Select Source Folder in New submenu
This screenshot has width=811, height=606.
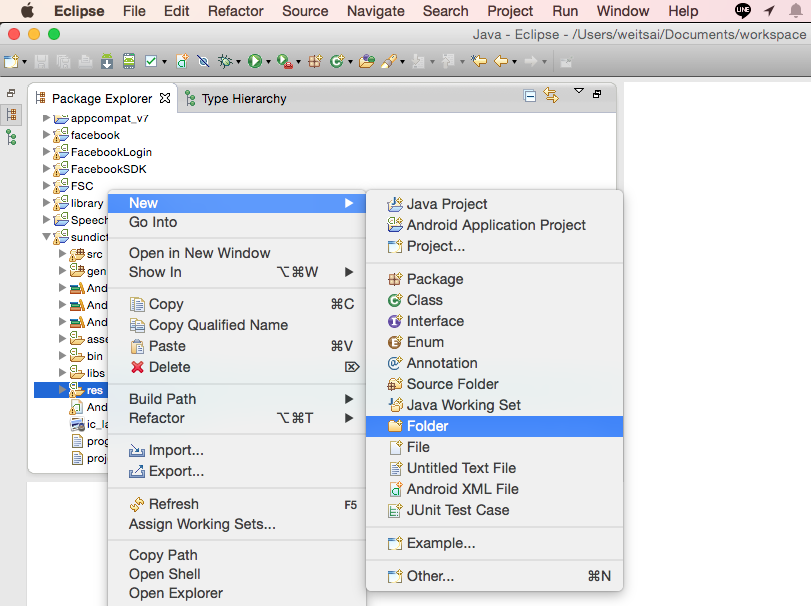[494, 384]
